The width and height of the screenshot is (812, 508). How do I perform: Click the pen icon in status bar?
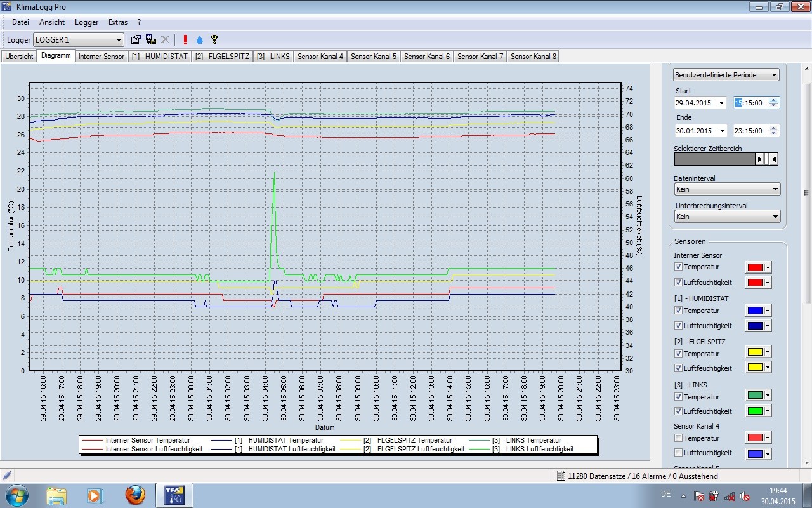click(x=7, y=475)
